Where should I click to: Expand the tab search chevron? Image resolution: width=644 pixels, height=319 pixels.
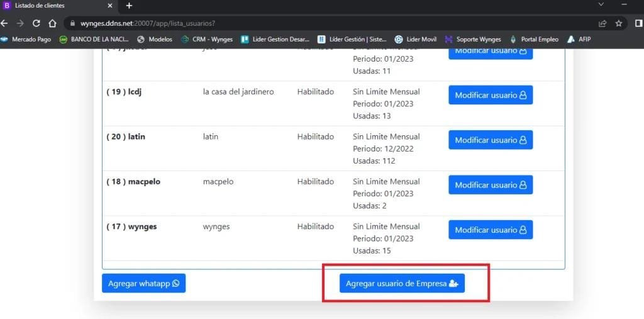click(x=601, y=5)
